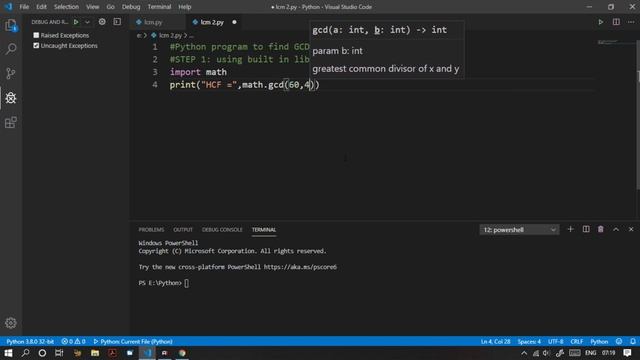Change line ending via CRLF
Screen dimensions: 640x360
click(576, 341)
